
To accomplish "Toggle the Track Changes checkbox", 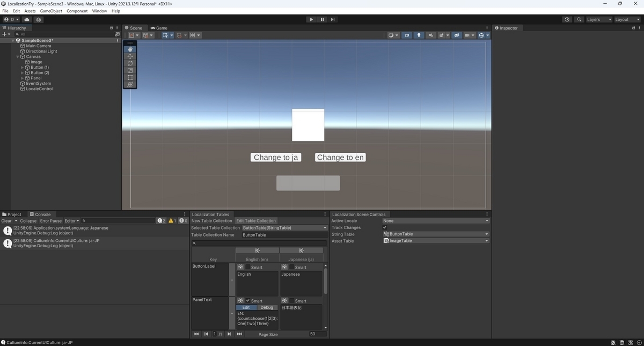I will click(x=385, y=227).
